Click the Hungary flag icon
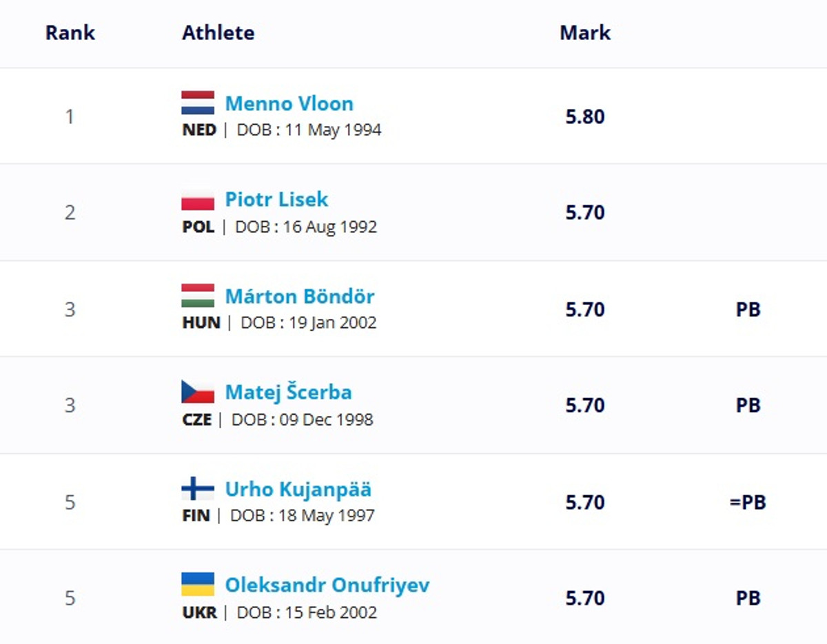 tap(198, 295)
